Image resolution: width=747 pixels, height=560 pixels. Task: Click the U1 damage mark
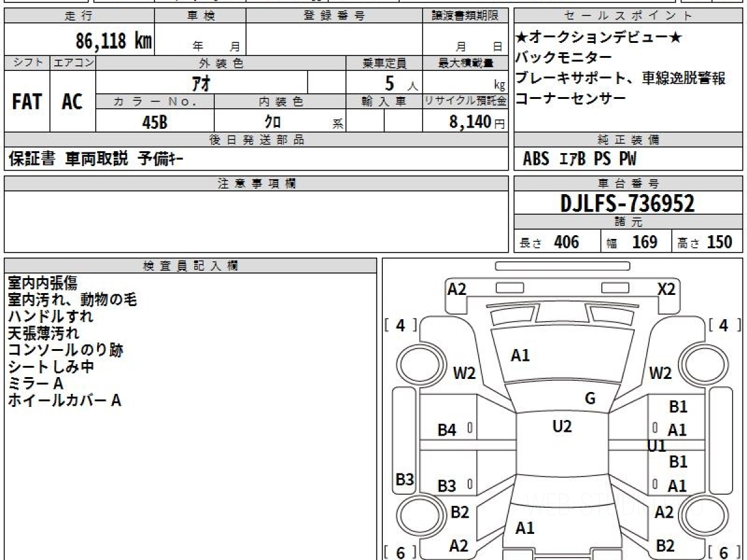[x=657, y=446]
